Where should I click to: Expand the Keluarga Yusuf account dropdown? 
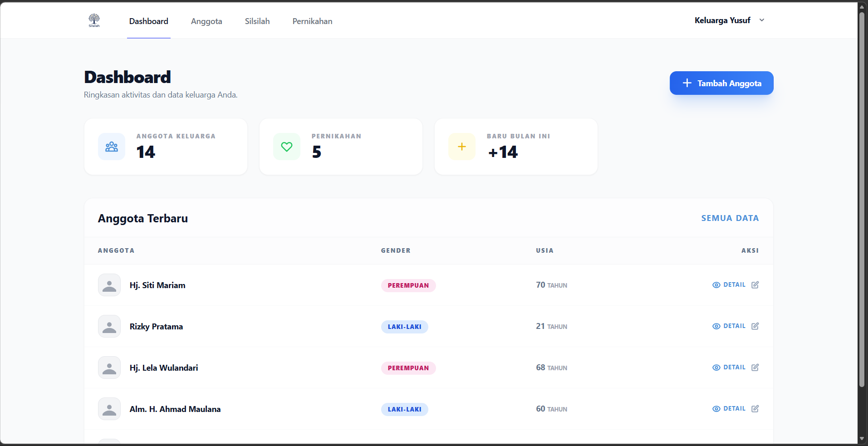click(730, 20)
